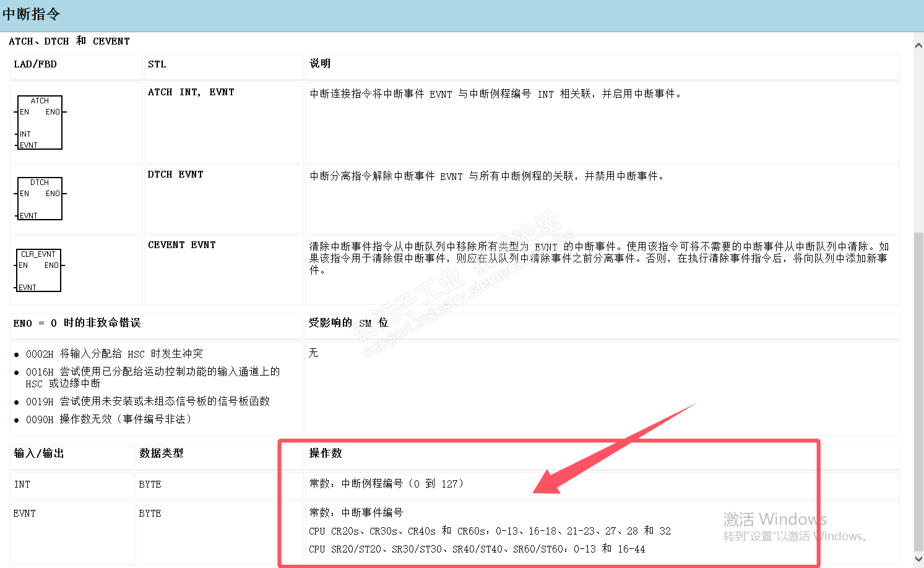Click the ATCH ladder block diagram
The image size is (924, 568).
40,123
